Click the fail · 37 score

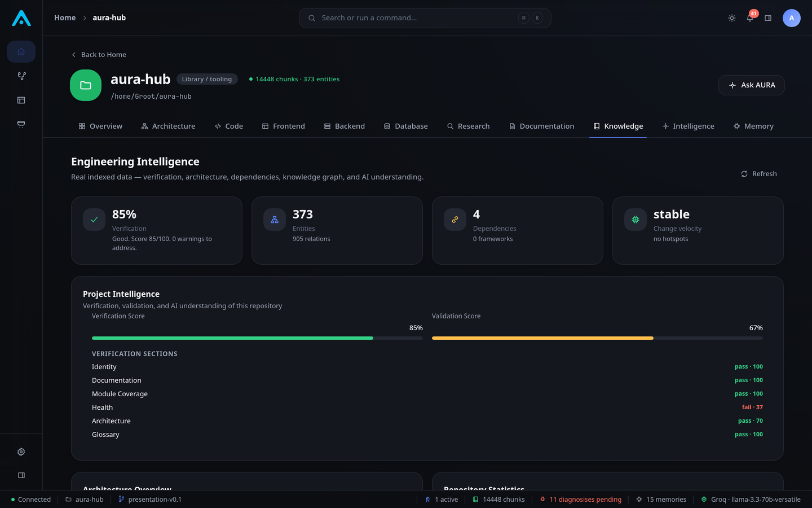click(x=752, y=408)
